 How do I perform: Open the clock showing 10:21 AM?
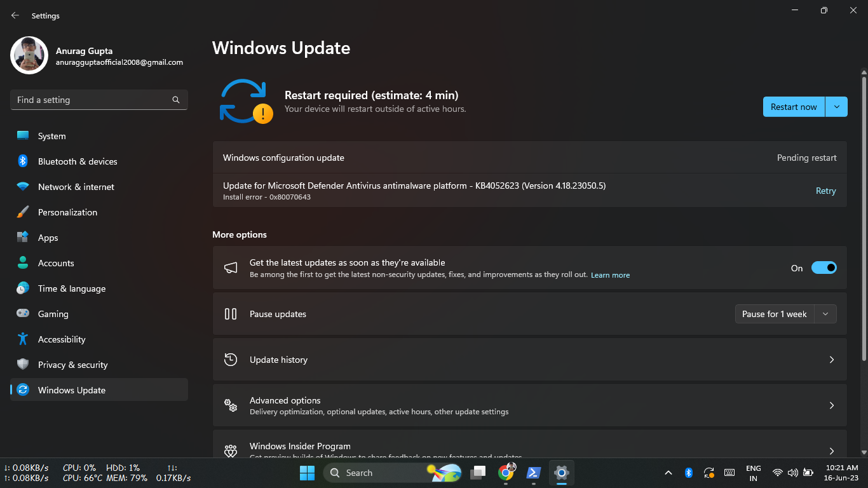[841, 473]
